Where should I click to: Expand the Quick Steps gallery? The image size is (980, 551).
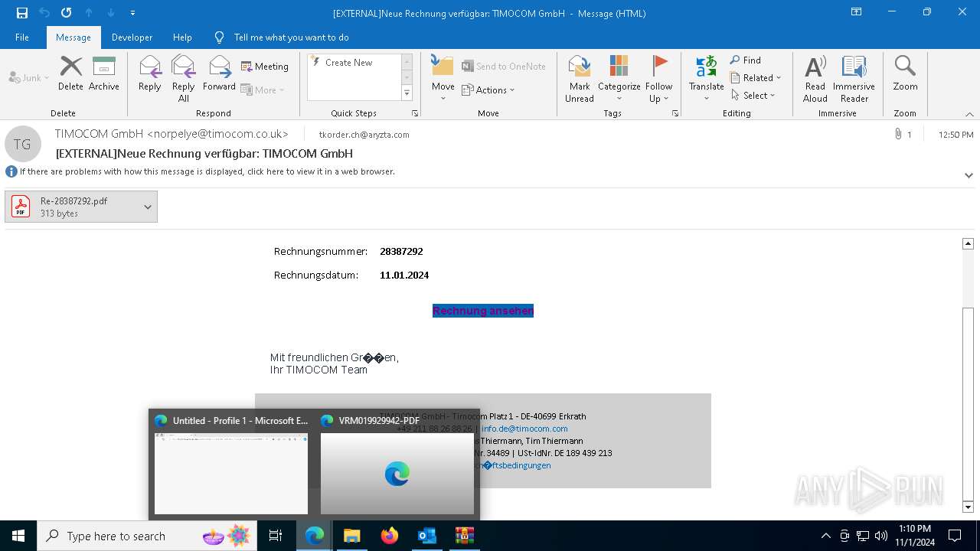click(x=407, y=93)
